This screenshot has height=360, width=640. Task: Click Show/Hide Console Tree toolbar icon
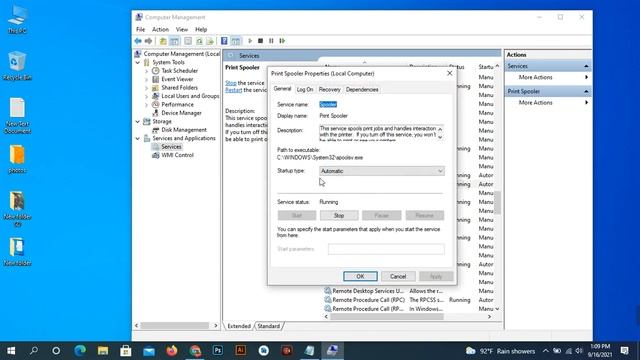coord(174,41)
